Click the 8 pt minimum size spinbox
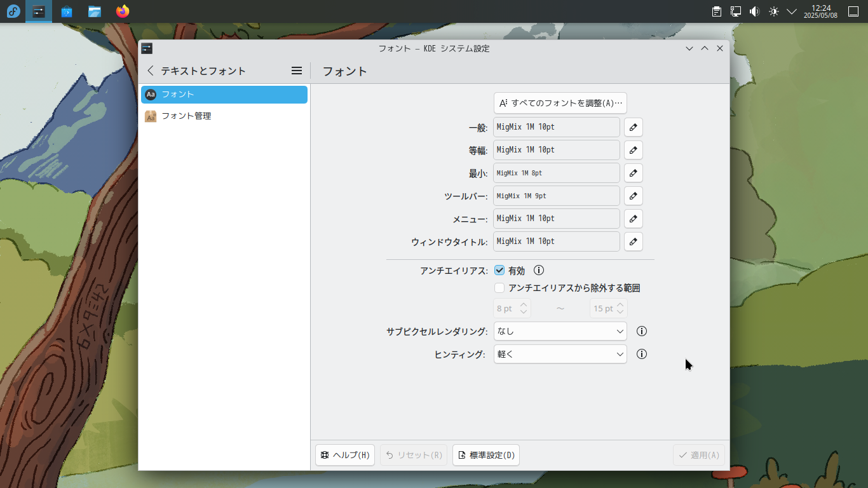 [512, 308]
